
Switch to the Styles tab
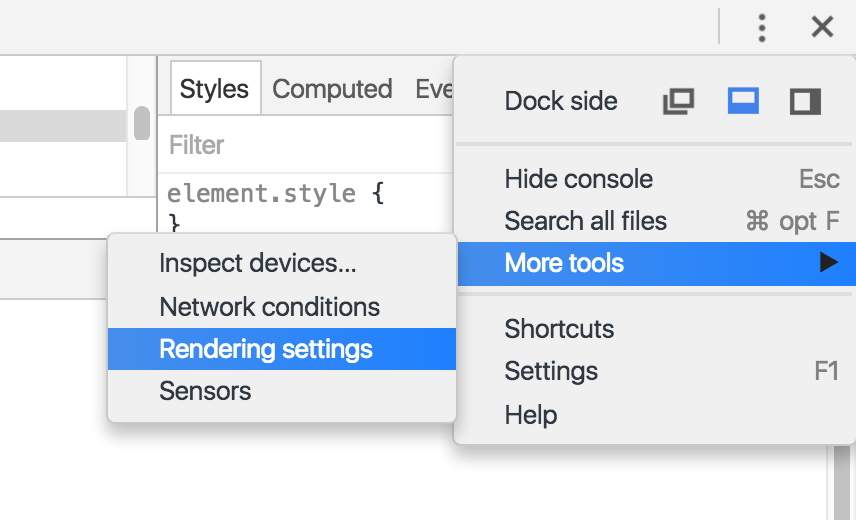(x=216, y=88)
